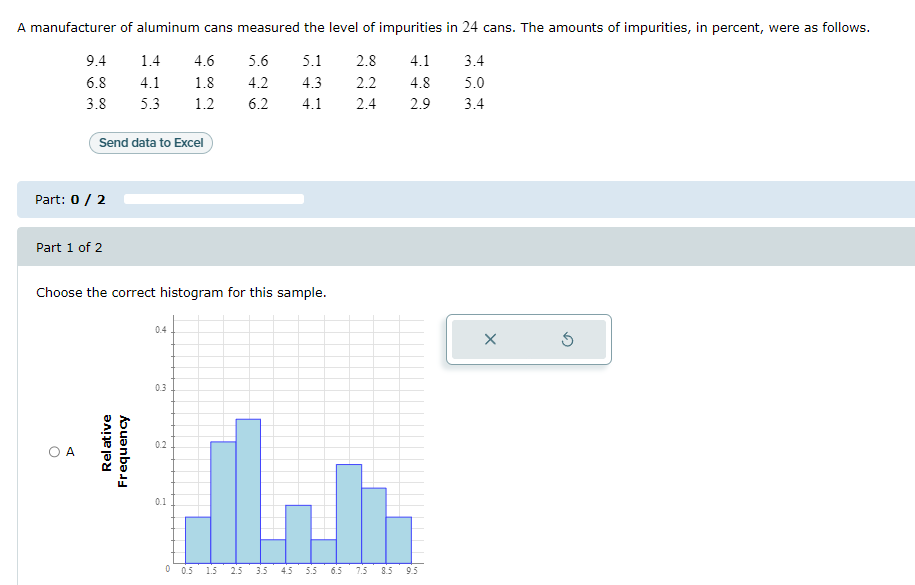Screen dimensions: 915x585
Task: Click the undo arrow to reset the question
Action: 565,339
